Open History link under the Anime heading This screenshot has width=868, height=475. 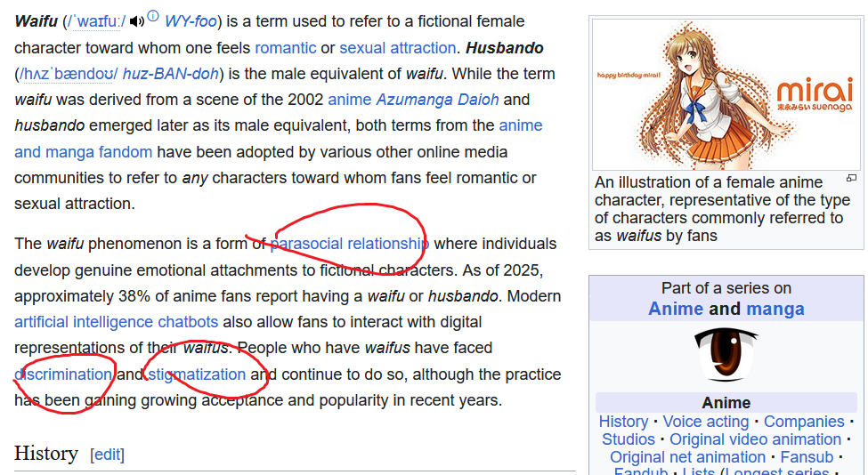(623, 422)
